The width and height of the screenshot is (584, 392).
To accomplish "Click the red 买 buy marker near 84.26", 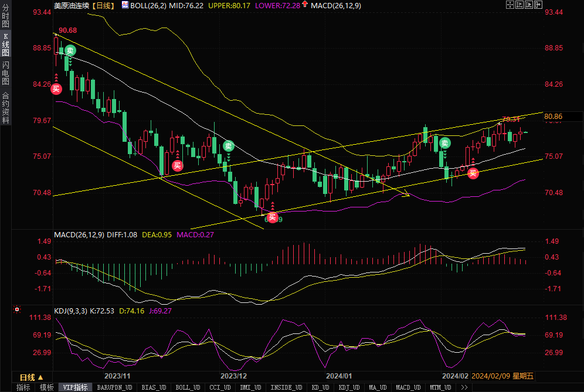I will (x=56, y=89).
